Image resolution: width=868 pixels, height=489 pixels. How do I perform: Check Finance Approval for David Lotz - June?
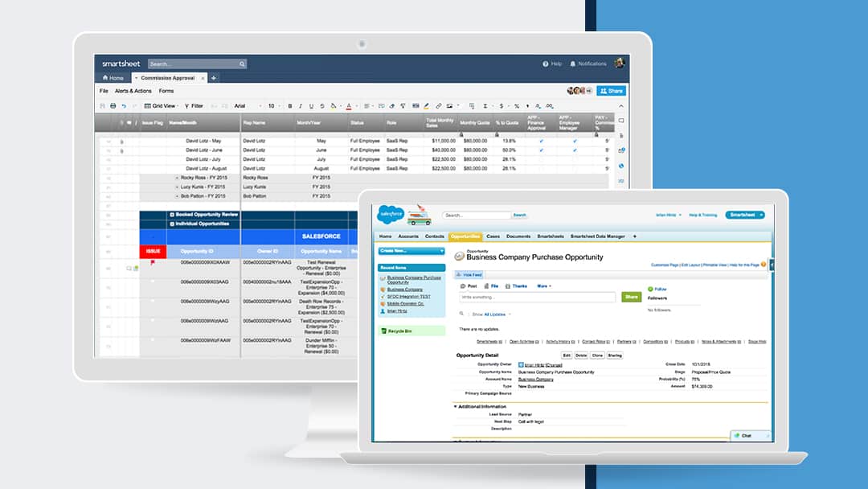(x=542, y=150)
